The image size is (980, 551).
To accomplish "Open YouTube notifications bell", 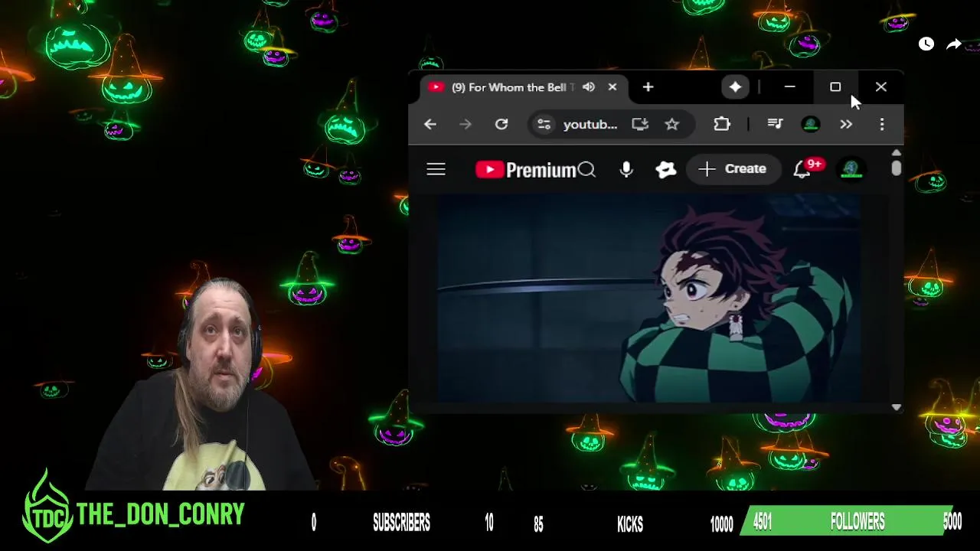I will pyautogui.click(x=802, y=169).
